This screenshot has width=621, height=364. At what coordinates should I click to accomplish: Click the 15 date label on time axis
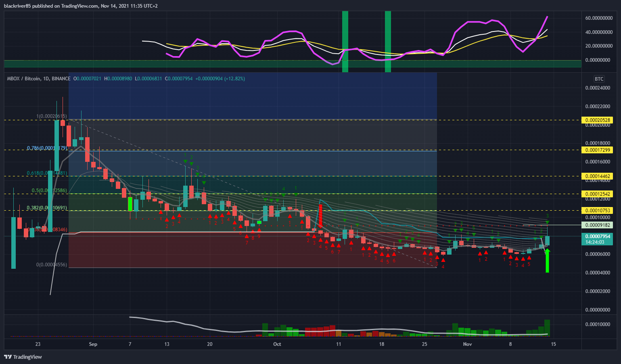coord(554,344)
